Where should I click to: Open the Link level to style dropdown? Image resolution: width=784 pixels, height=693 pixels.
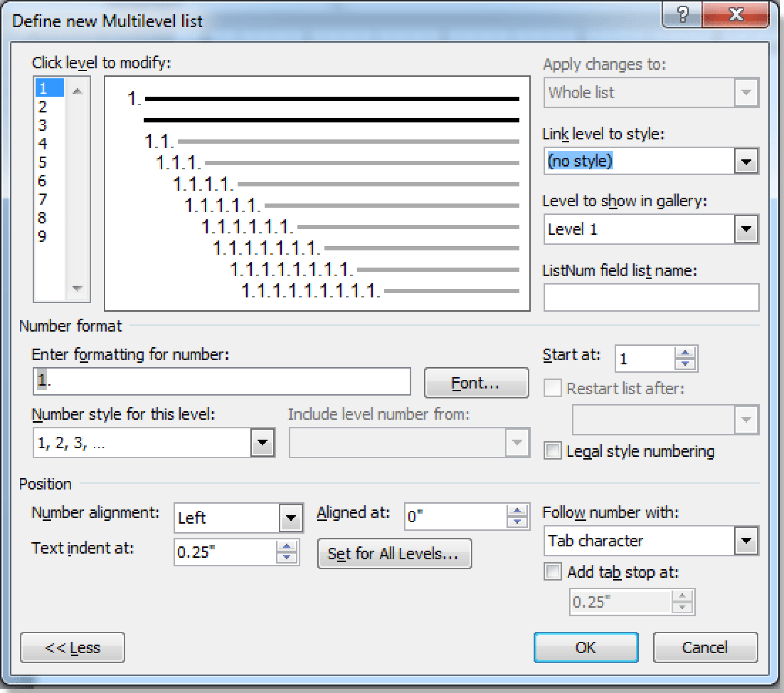tap(745, 161)
